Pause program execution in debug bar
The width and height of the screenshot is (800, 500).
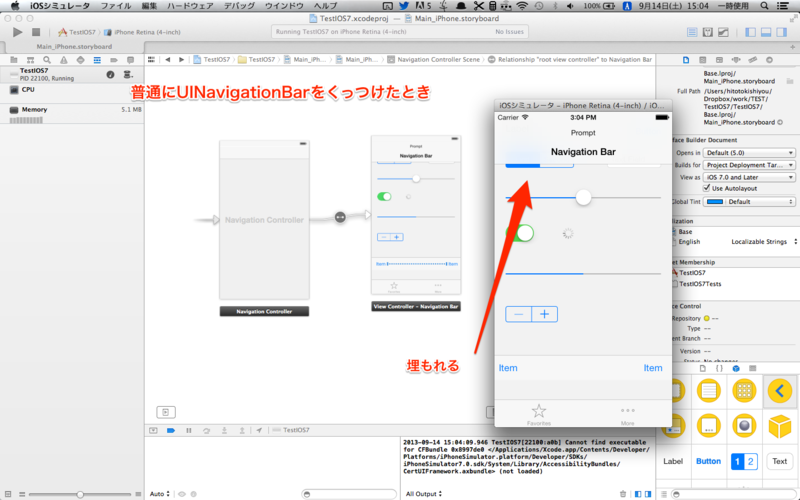[189, 430]
